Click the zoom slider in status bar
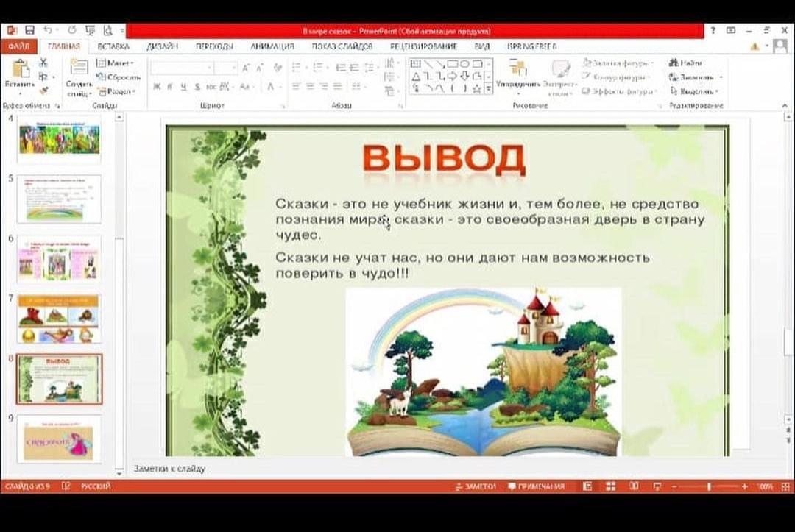The width and height of the screenshot is (795, 532). pyautogui.click(x=708, y=486)
